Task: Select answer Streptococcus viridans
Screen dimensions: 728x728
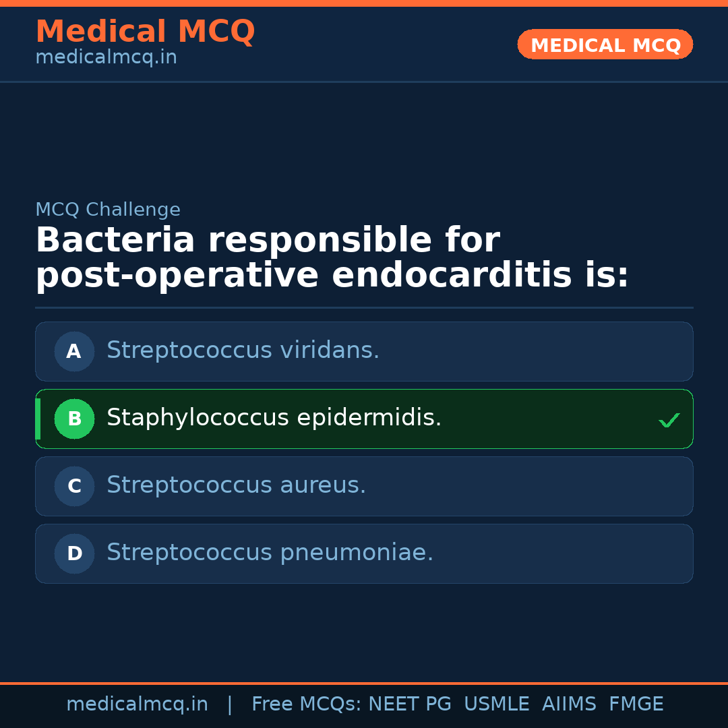Action: (243, 351)
